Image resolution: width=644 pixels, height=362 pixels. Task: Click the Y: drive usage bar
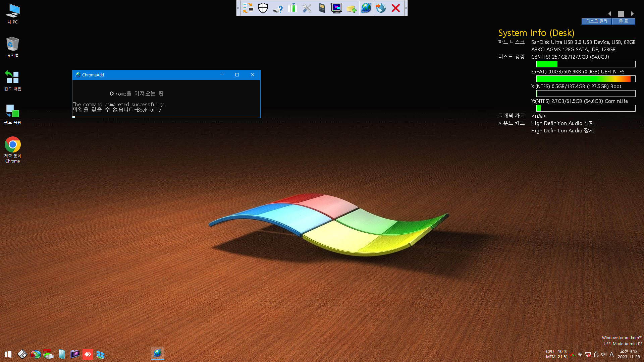tap(586, 108)
